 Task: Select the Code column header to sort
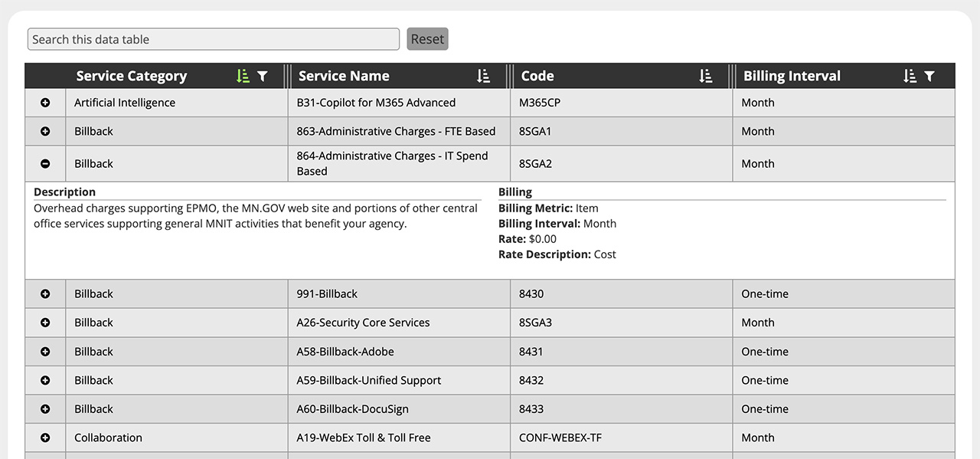click(x=537, y=76)
